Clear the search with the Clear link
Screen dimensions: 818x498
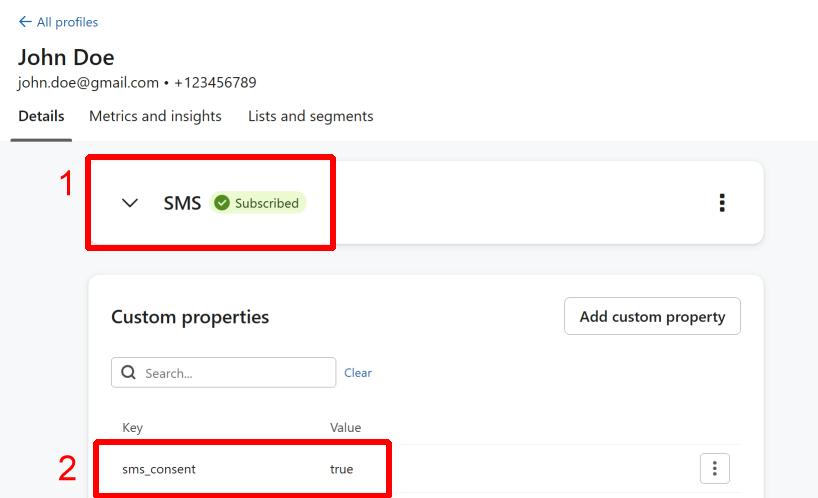point(358,372)
